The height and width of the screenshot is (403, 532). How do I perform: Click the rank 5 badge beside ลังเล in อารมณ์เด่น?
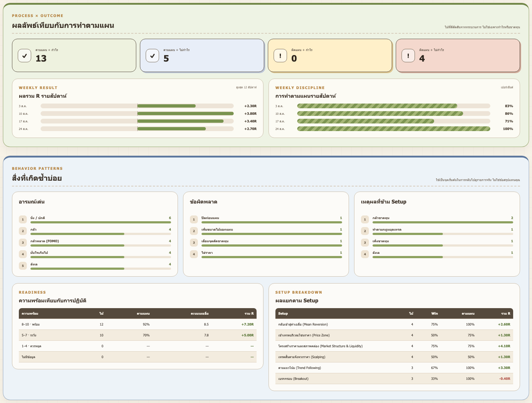(x=23, y=266)
